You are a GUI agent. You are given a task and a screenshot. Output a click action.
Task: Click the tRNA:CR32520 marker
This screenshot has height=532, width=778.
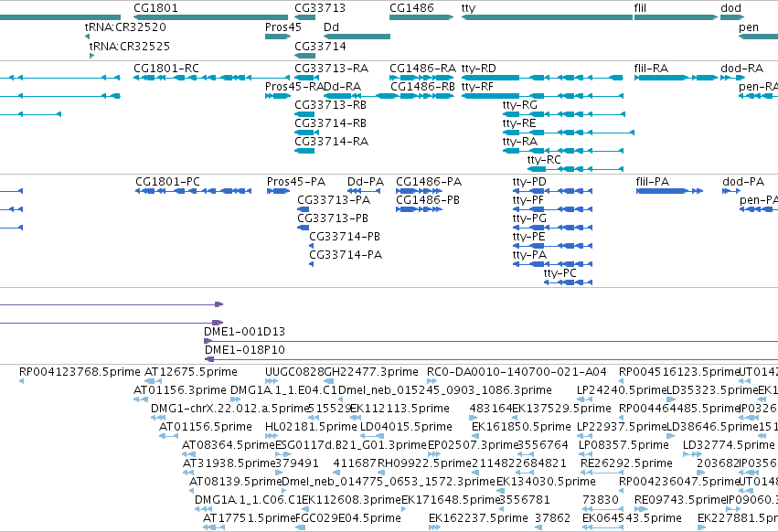click(x=88, y=37)
